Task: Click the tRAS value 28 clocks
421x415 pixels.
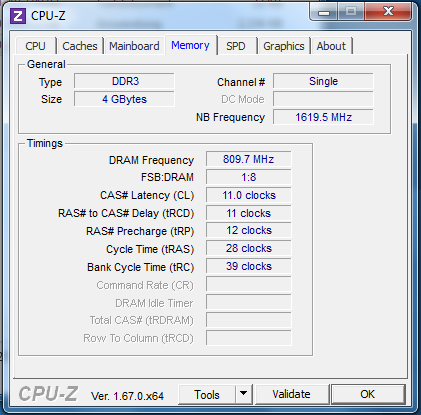Action: (x=249, y=248)
